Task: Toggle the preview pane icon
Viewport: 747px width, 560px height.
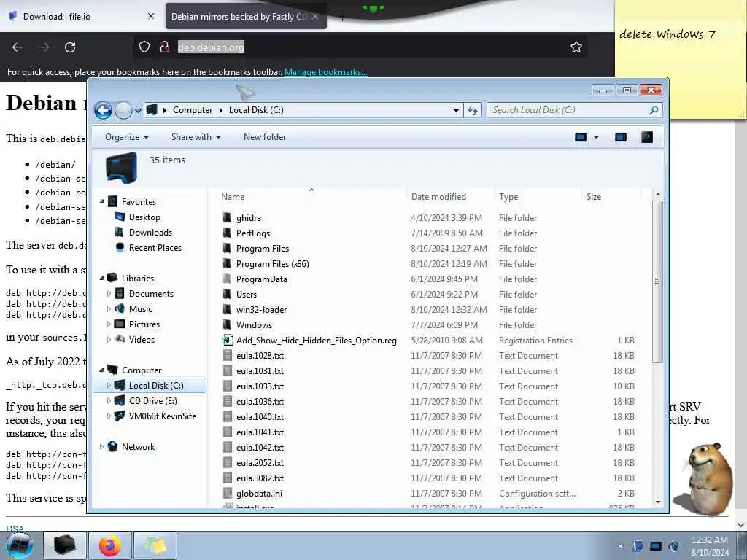Action: point(621,137)
